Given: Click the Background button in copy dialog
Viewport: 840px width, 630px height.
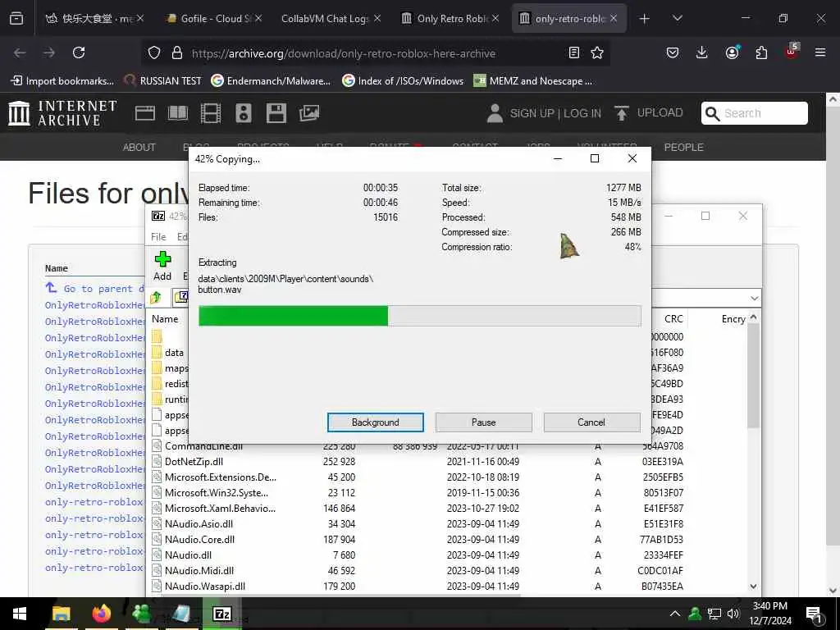Looking at the screenshot, I should click(x=375, y=422).
